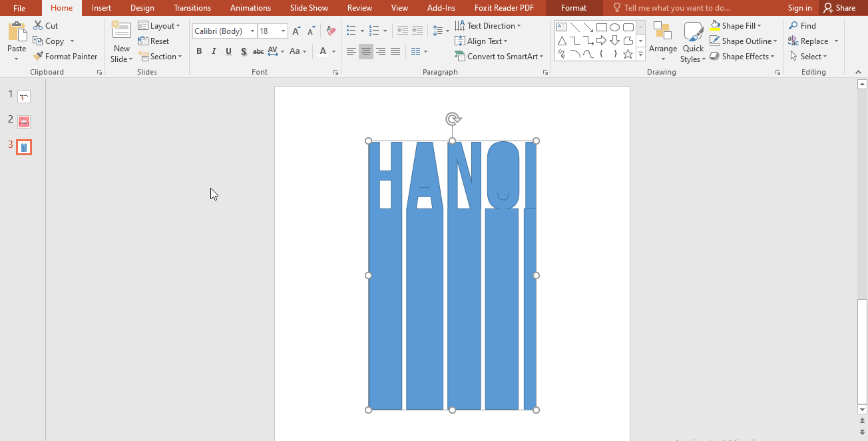Toggle italic formatting

click(x=214, y=51)
